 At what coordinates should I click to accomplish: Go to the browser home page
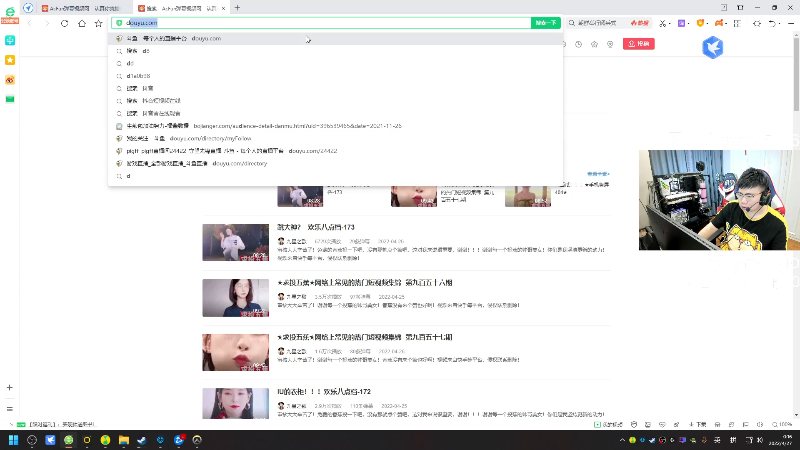tap(82, 23)
